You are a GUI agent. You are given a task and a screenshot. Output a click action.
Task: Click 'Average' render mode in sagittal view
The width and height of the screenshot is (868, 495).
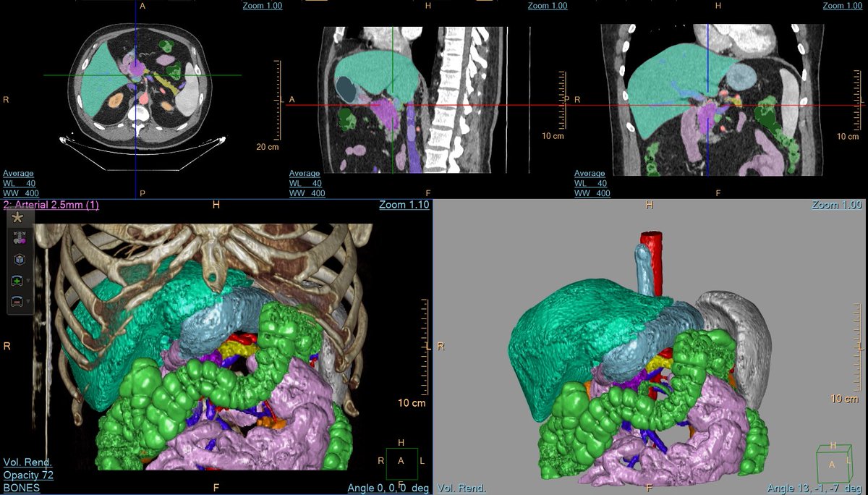(x=305, y=174)
